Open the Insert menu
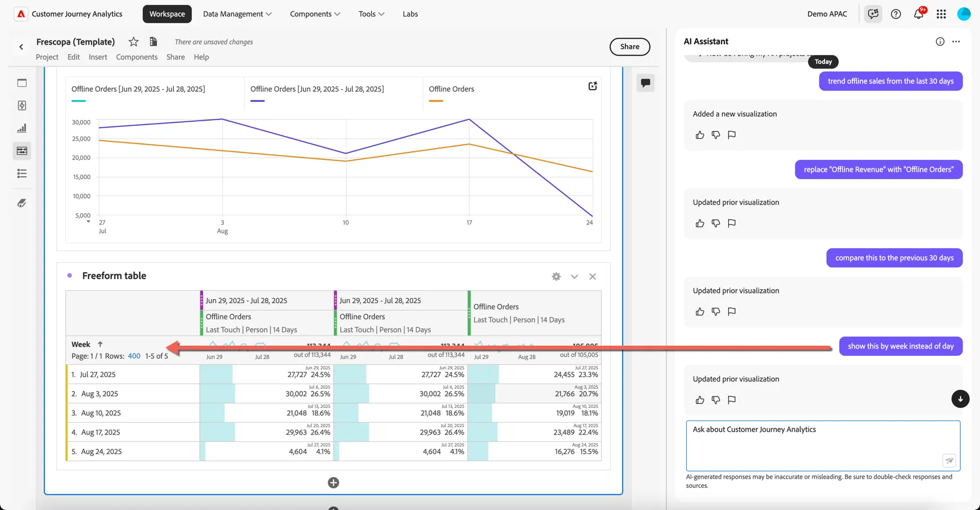 point(98,57)
